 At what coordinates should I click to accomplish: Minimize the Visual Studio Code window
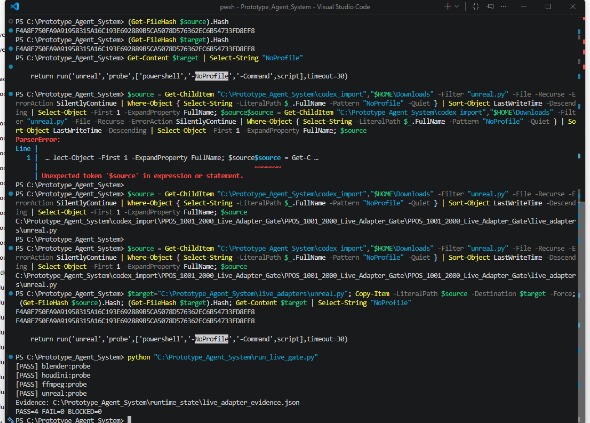(x=524, y=6)
